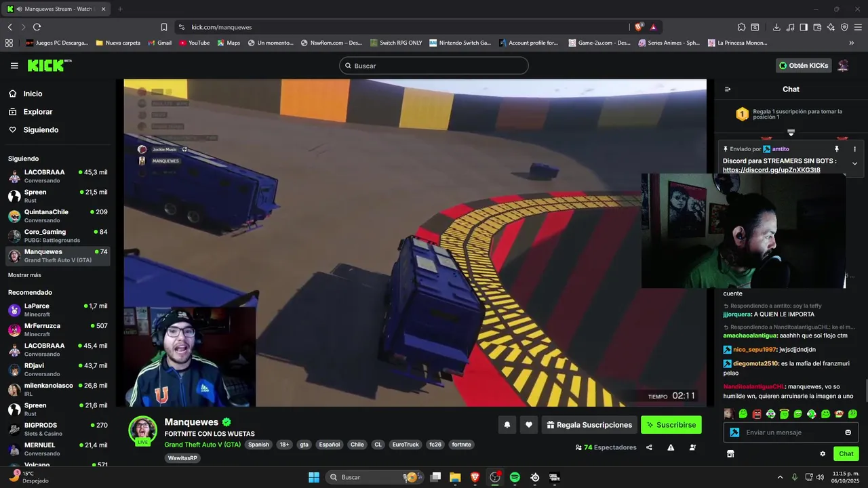This screenshot has height=488, width=868.
Task: Click the fortnite tag
Action: point(461,445)
